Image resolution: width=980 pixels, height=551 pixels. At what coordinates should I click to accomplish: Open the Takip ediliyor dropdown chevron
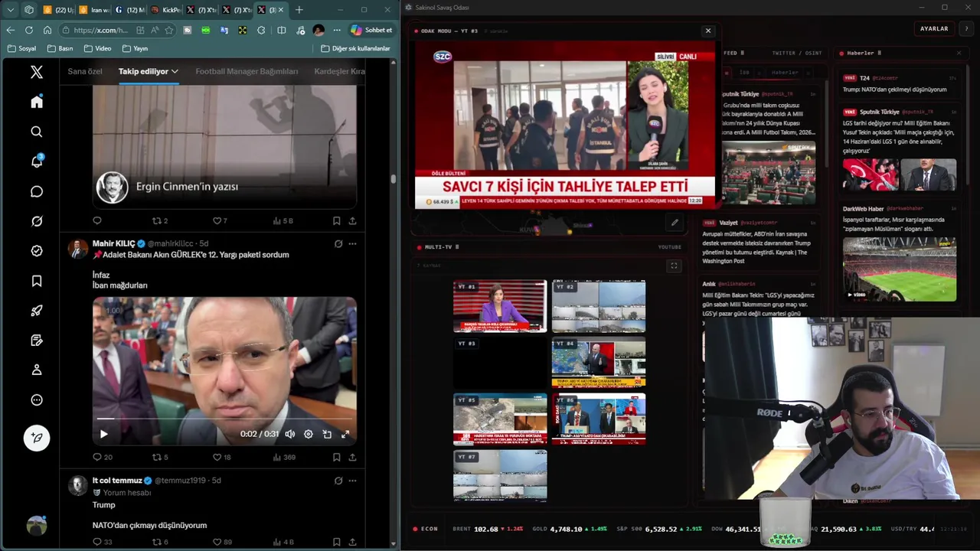point(175,71)
